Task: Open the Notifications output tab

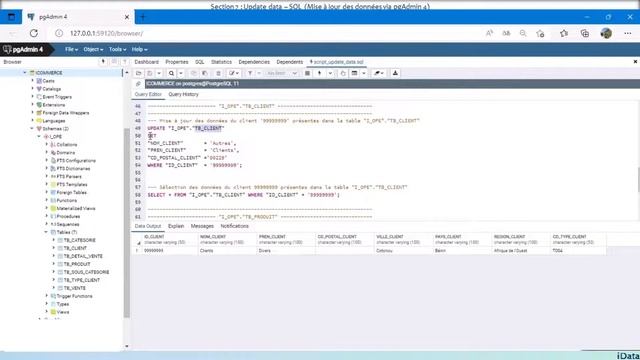Action: pos(234,226)
